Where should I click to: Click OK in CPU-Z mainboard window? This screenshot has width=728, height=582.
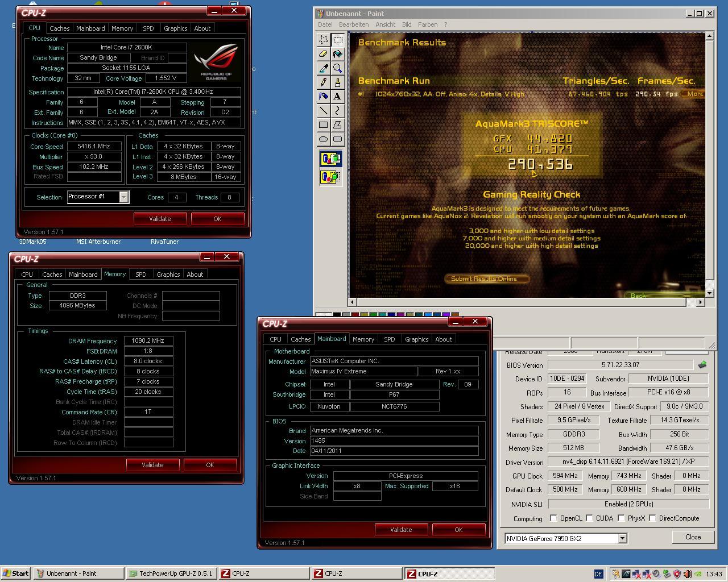pos(458,530)
